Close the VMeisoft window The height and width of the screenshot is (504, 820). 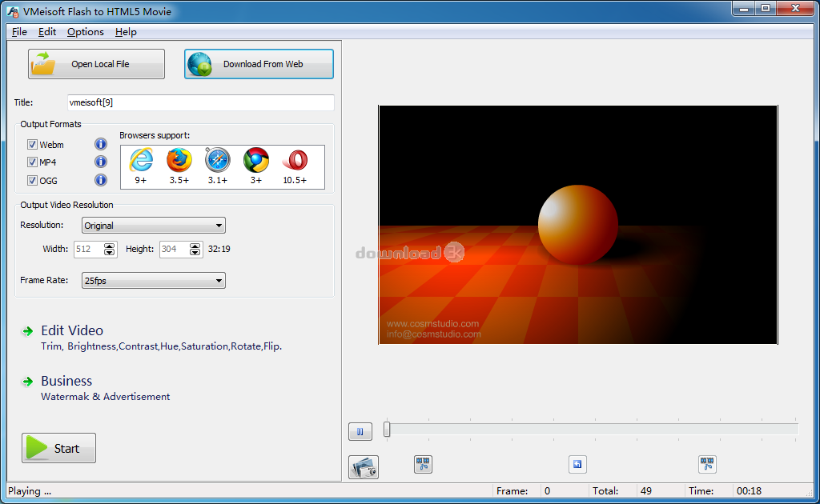pyautogui.click(x=795, y=9)
